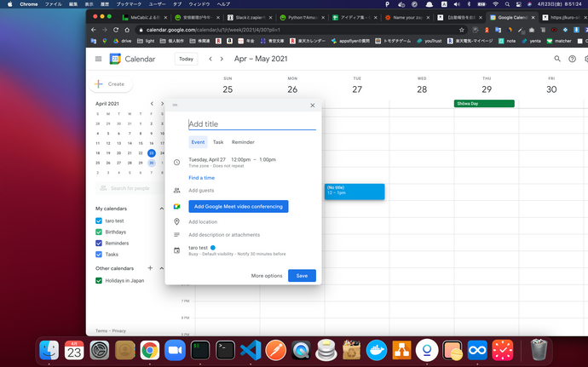Screen dimensions: 588x367
Task: Select the (No title) 12 – 1pm event block
Action: coord(355,192)
